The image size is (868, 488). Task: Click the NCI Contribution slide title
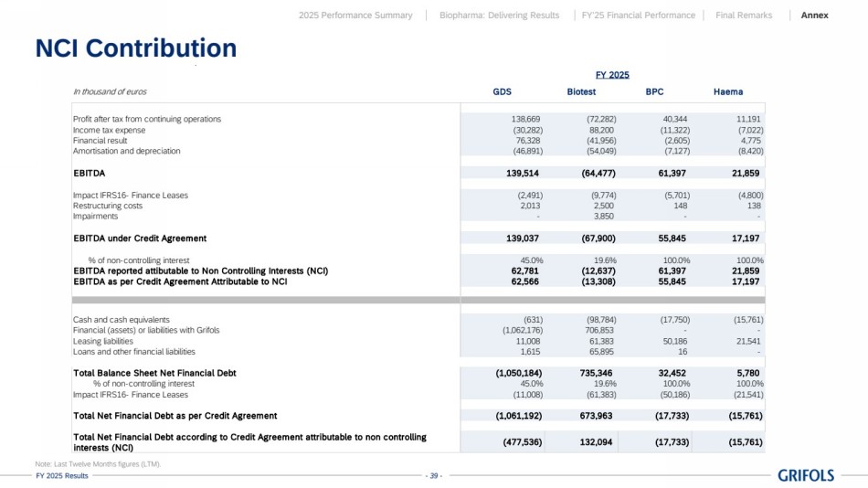(x=135, y=48)
